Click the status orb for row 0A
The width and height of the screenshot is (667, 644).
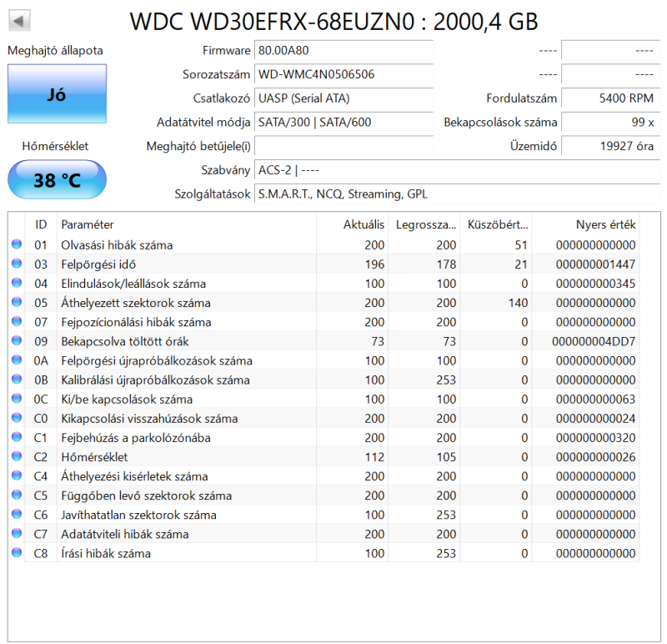click(17, 360)
